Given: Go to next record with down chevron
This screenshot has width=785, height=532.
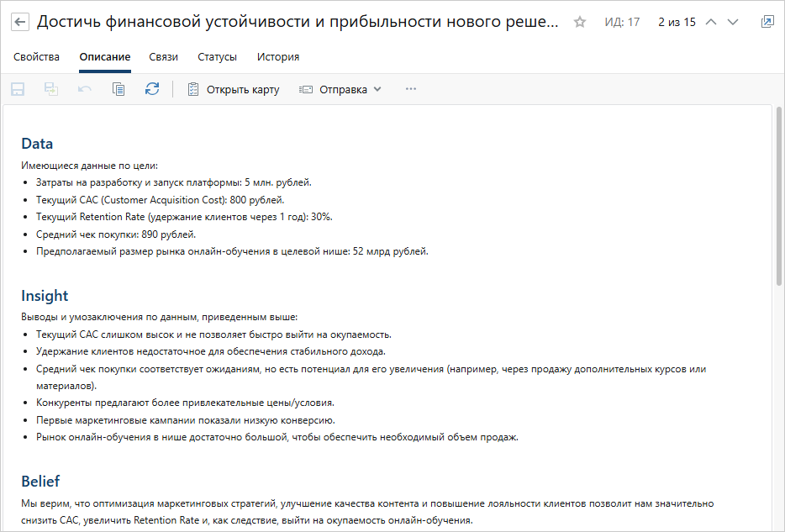Looking at the screenshot, I should 733,22.
